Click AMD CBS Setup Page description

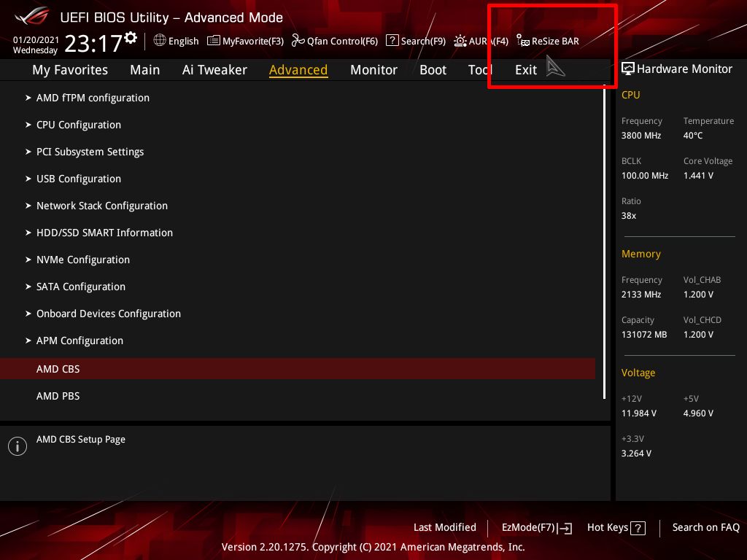coord(80,440)
